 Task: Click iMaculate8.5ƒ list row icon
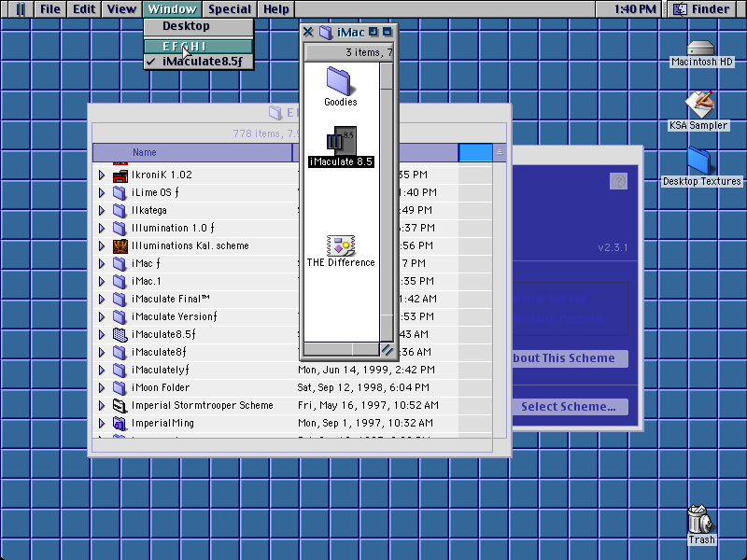(120, 335)
